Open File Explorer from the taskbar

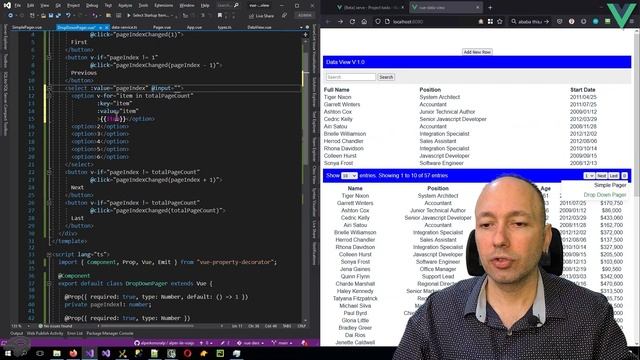(56, 353)
